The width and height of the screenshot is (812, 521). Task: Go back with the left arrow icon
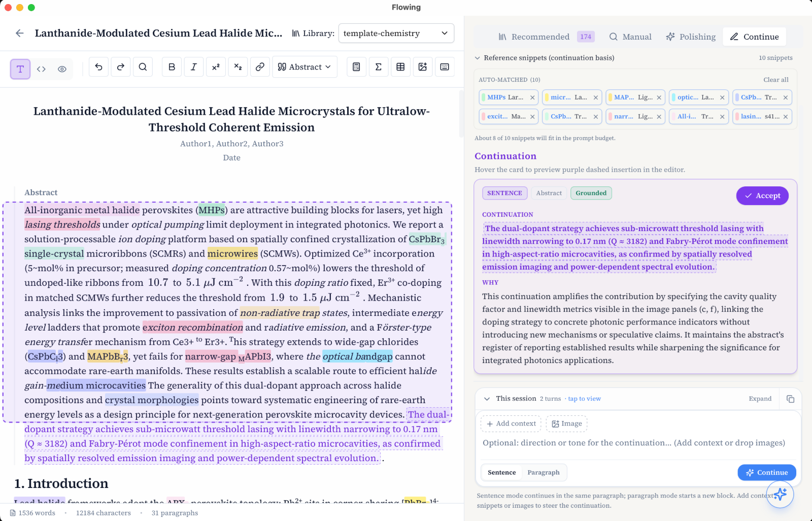coord(20,33)
